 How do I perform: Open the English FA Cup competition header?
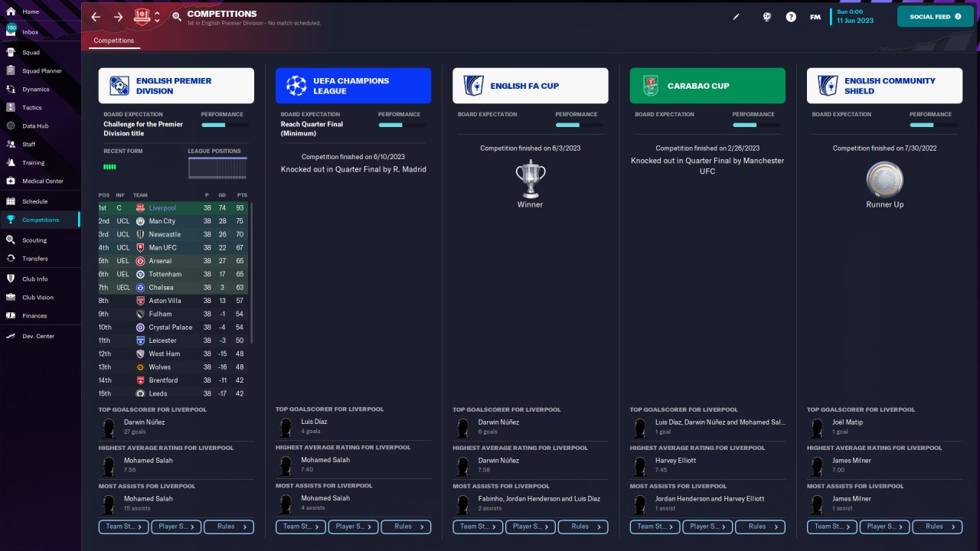click(531, 86)
